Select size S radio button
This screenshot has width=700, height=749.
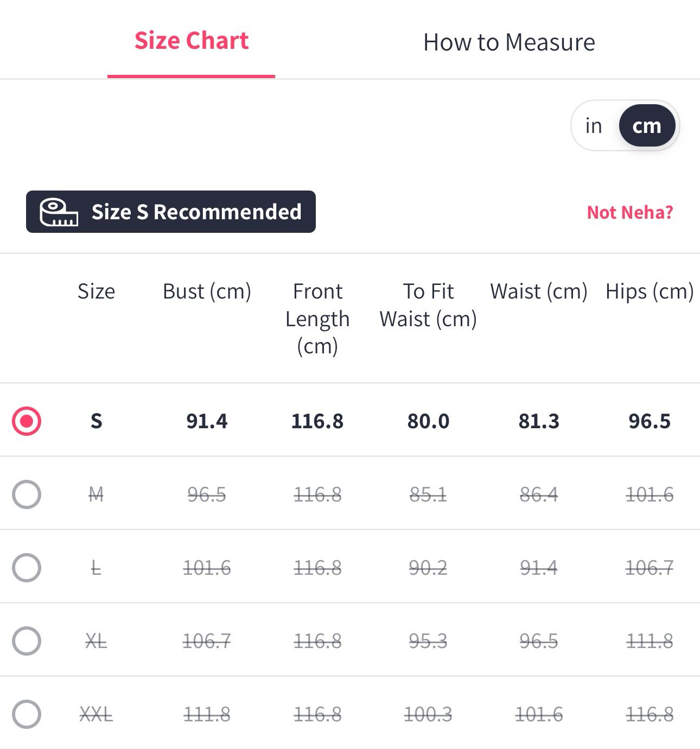[x=27, y=421]
